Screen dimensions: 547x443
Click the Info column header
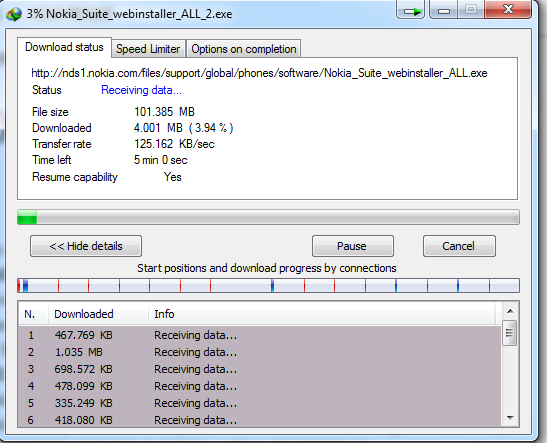click(321, 314)
